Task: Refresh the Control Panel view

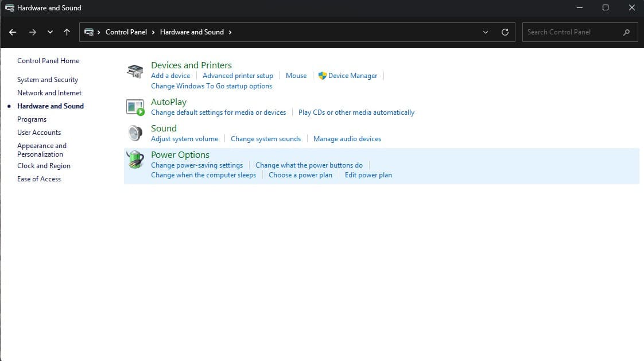Action: (x=505, y=32)
